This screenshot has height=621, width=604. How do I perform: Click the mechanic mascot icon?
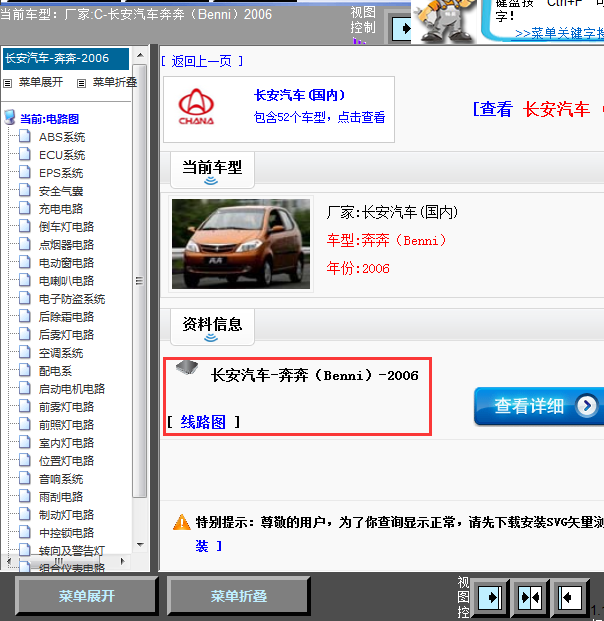click(x=445, y=21)
